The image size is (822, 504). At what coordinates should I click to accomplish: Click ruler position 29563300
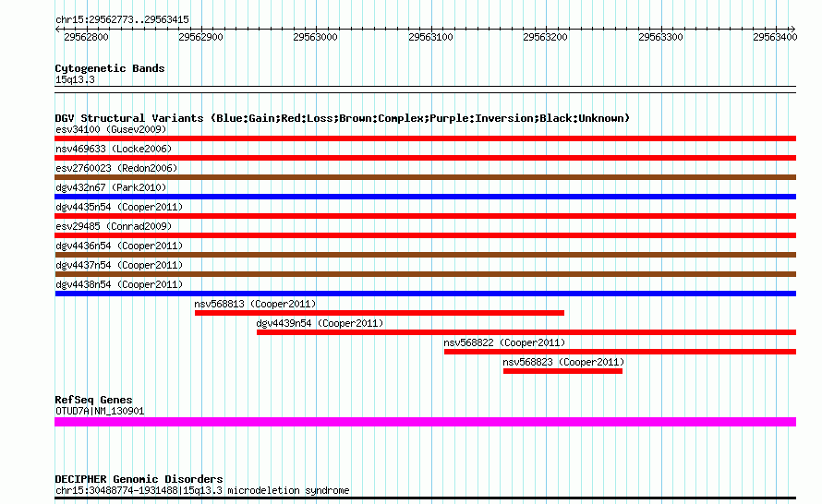660,37
